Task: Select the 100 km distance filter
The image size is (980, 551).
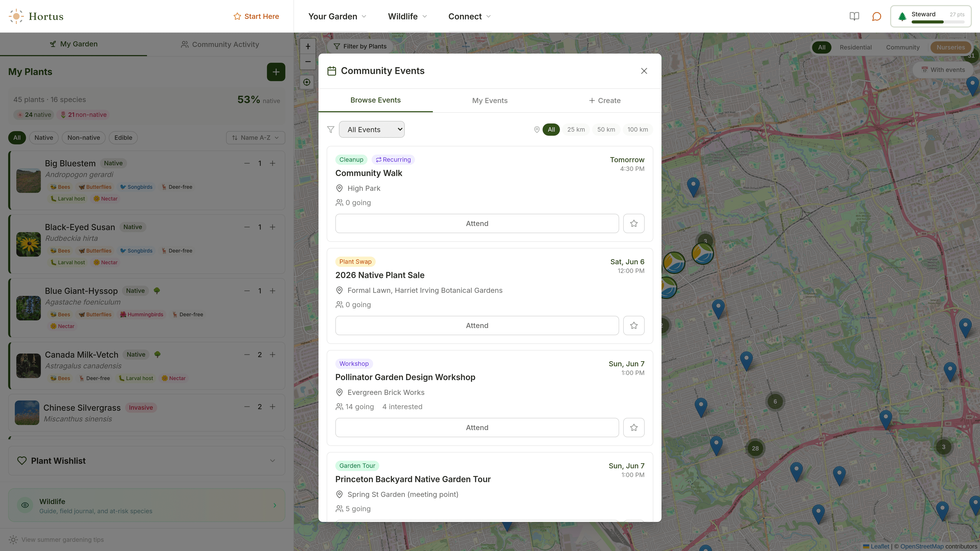Action: tap(638, 130)
